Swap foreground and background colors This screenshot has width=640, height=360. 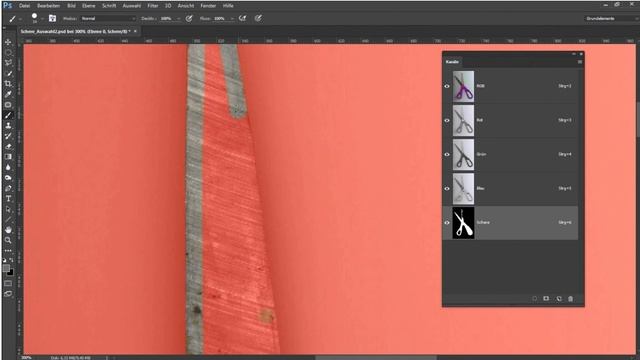pos(11,260)
